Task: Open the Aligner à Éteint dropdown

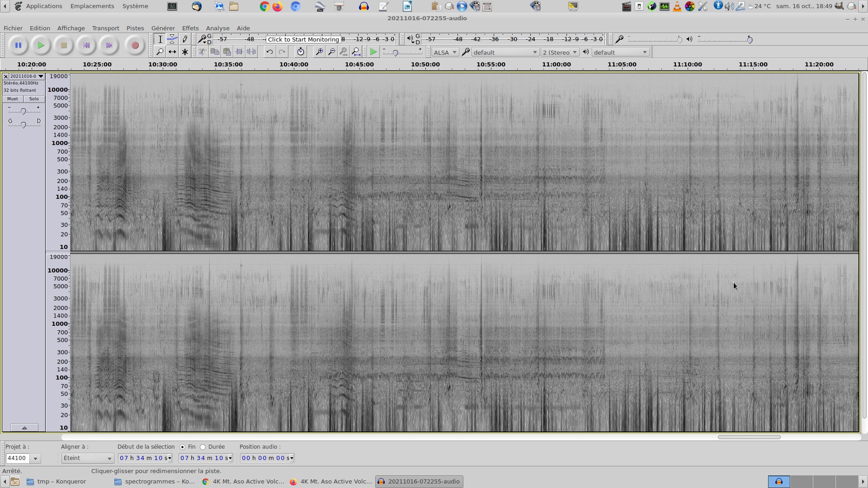Action: (x=87, y=458)
